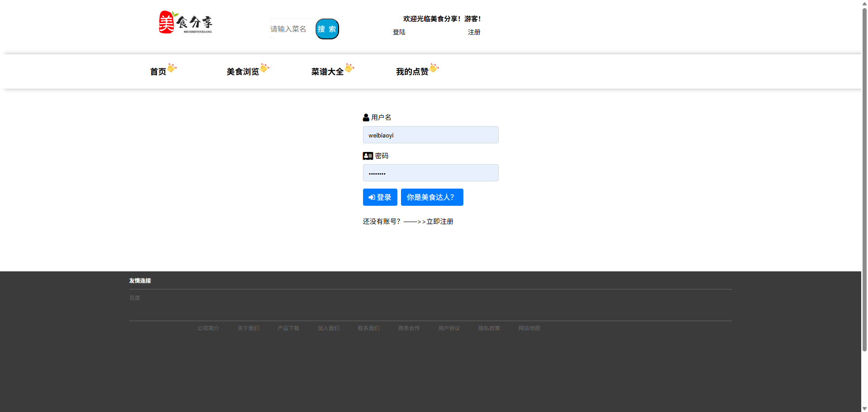Image resolution: width=868 pixels, height=412 pixels.
Task: Click the user silhouette icon beside 用户名
Action: tap(366, 118)
